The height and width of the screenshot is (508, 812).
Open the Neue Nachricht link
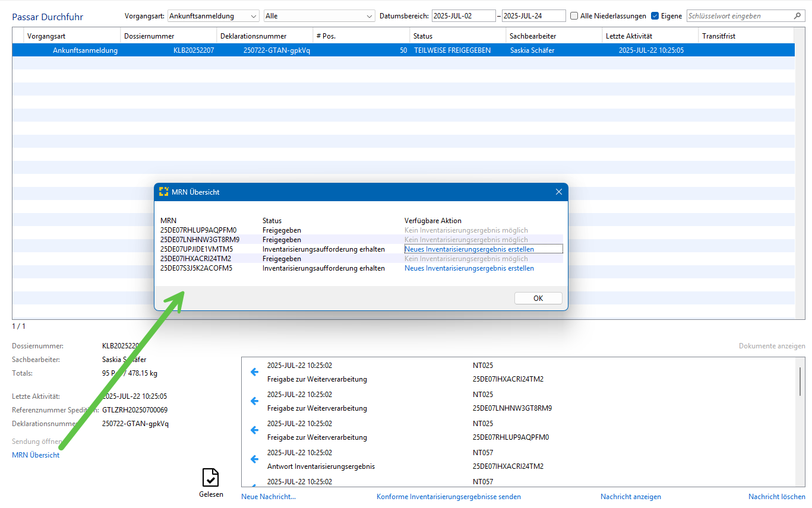point(268,497)
